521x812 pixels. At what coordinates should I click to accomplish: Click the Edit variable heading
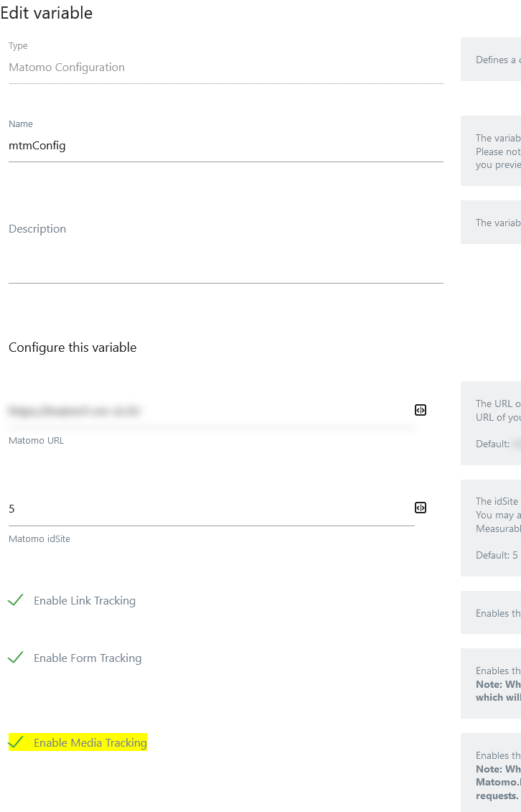tap(47, 13)
